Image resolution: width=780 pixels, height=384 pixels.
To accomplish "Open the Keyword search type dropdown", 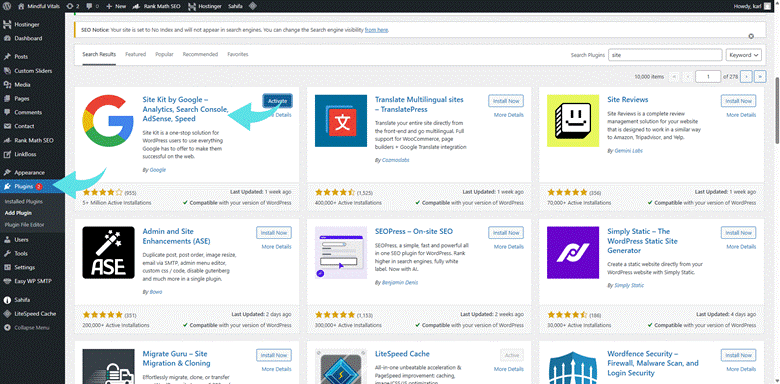I will [x=744, y=55].
